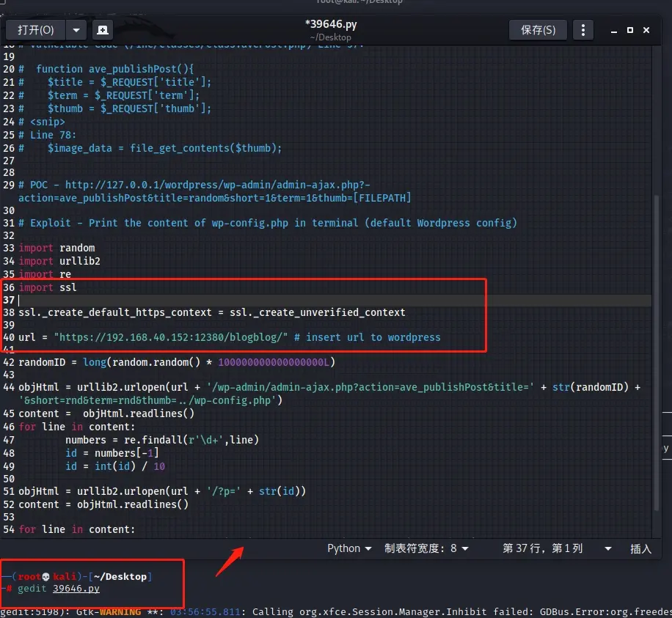The image size is (672, 618).
Task: Open the 制表符宽度: 8 tab width menu
Action: (426, 548)
